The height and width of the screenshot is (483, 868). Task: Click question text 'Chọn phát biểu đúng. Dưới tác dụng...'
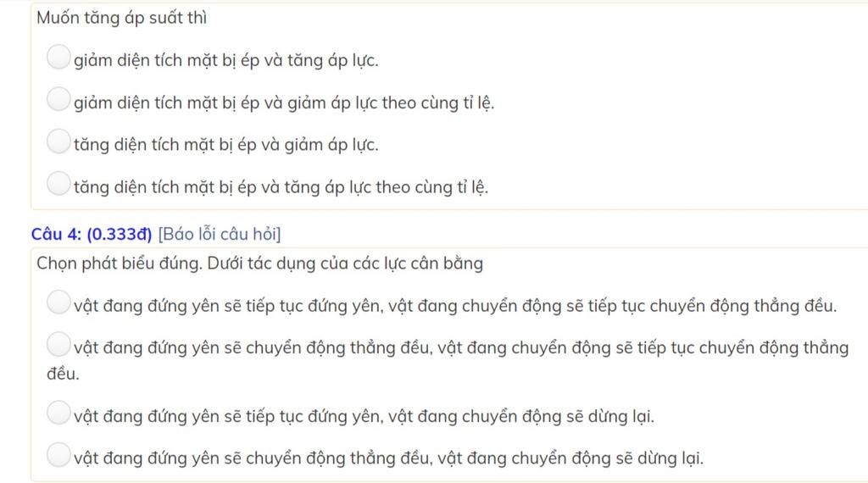(x=259, y=264)
